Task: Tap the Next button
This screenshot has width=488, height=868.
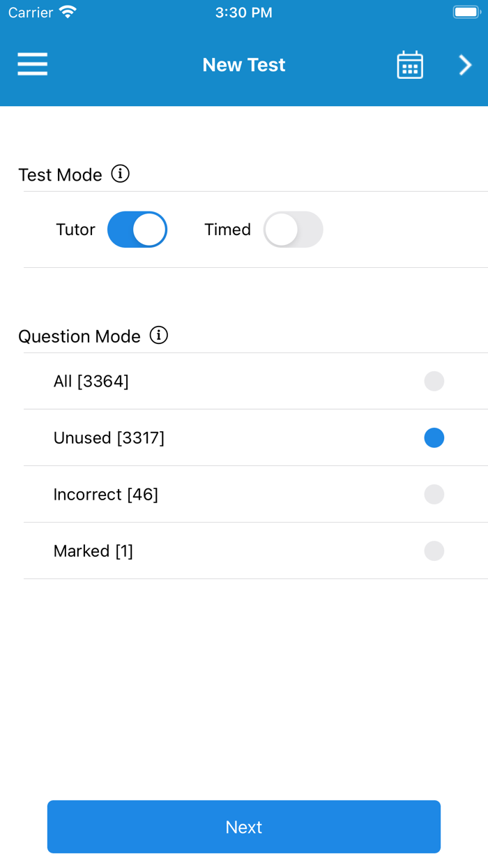Action: click(x=243, y=826)
